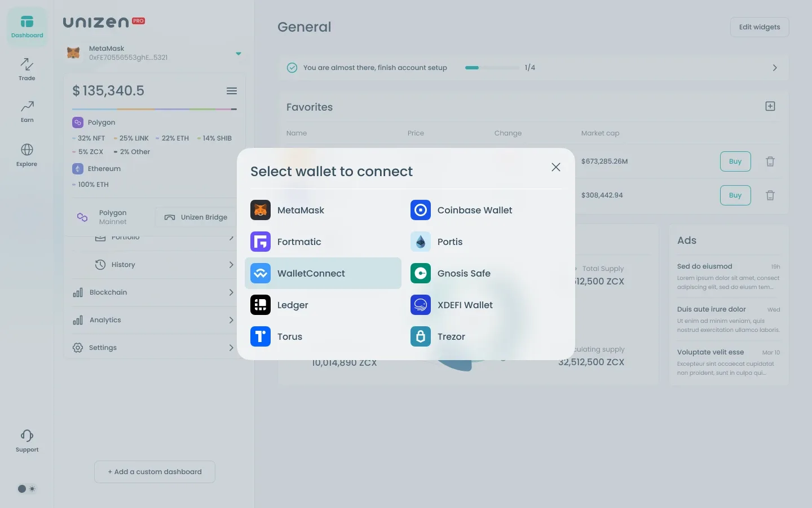Click the MetaMask fox avatar in sidebar
The height and width of the screenshot is (508, 812).
pyautogui.click(x=73, y=53)
